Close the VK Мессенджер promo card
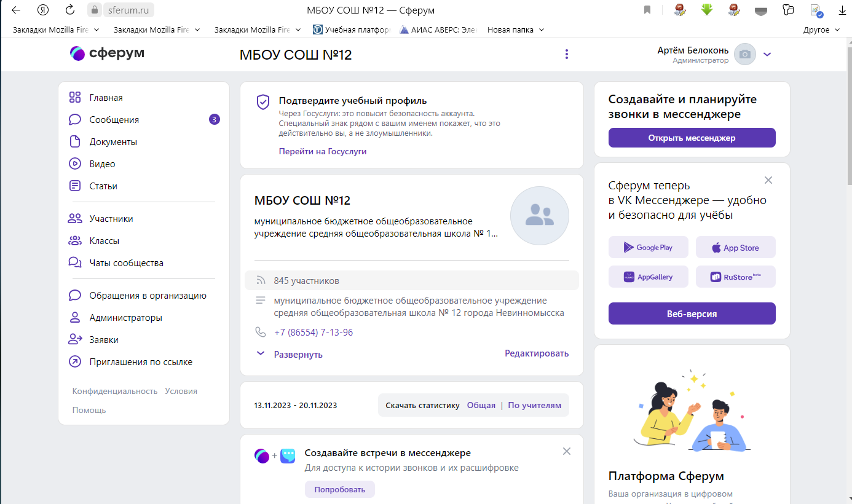The height and width of the screenshot is (504, 852). pyautogui.click(x=768, y=180)
